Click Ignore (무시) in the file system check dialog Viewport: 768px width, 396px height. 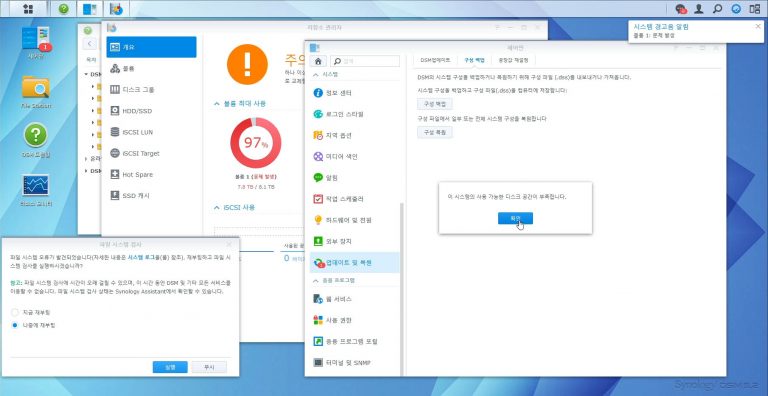[209, 367]
